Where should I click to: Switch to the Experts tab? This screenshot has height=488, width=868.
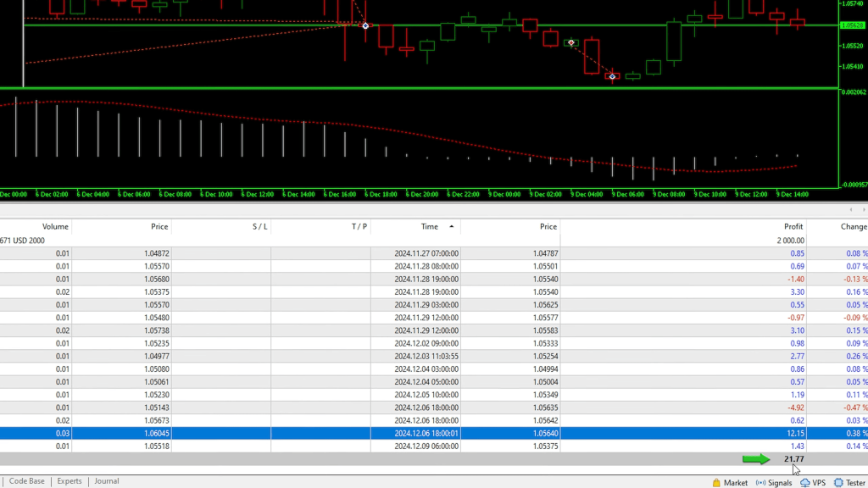69,481
